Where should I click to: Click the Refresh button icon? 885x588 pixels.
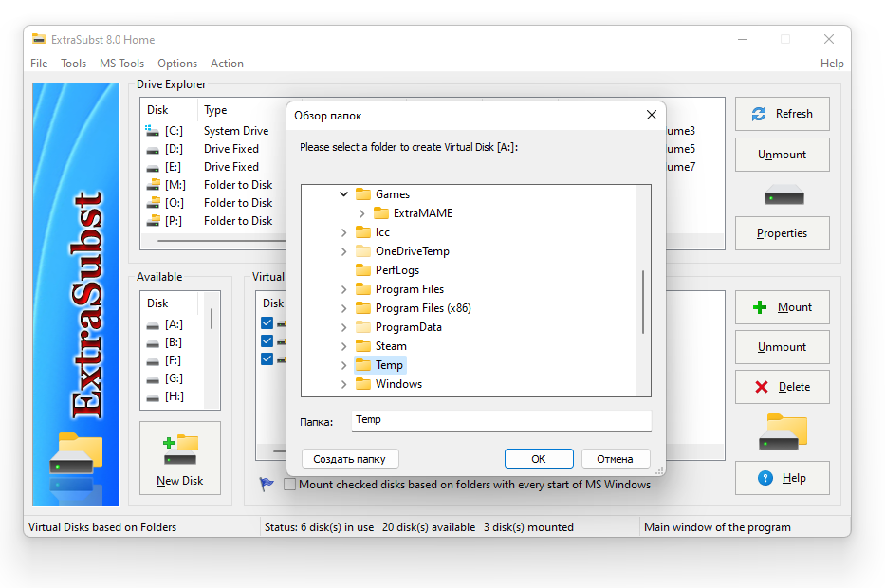click(x=759, y=114)
